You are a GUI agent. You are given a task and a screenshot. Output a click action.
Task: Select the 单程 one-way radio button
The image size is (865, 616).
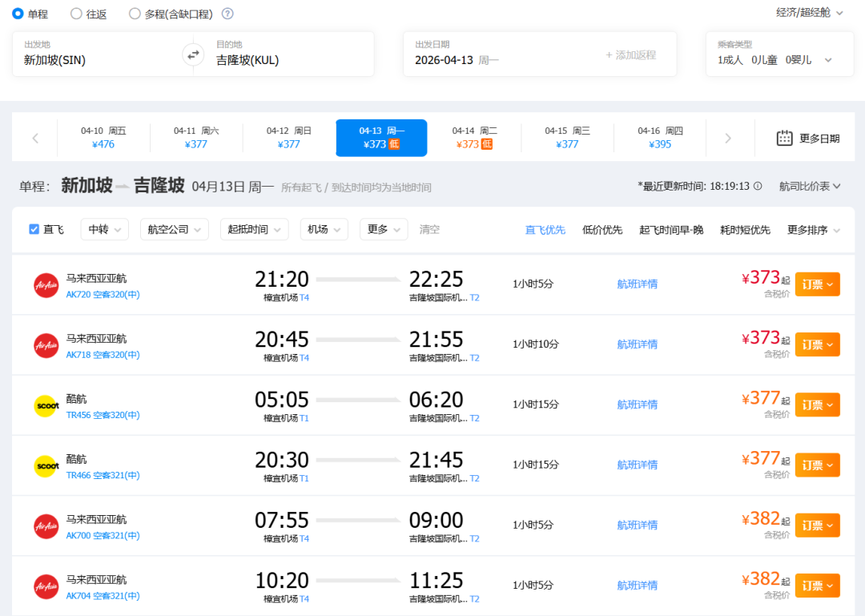[x=18, y=14]
